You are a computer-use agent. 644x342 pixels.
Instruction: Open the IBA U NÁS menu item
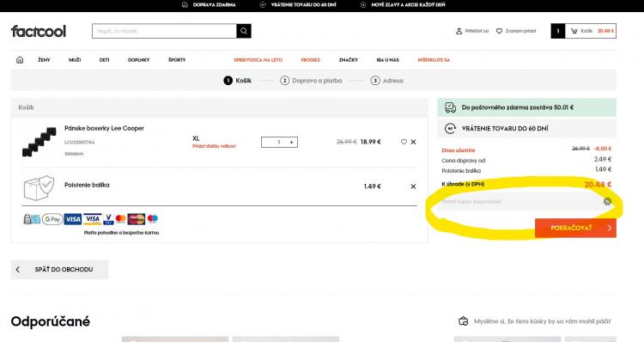388,60
